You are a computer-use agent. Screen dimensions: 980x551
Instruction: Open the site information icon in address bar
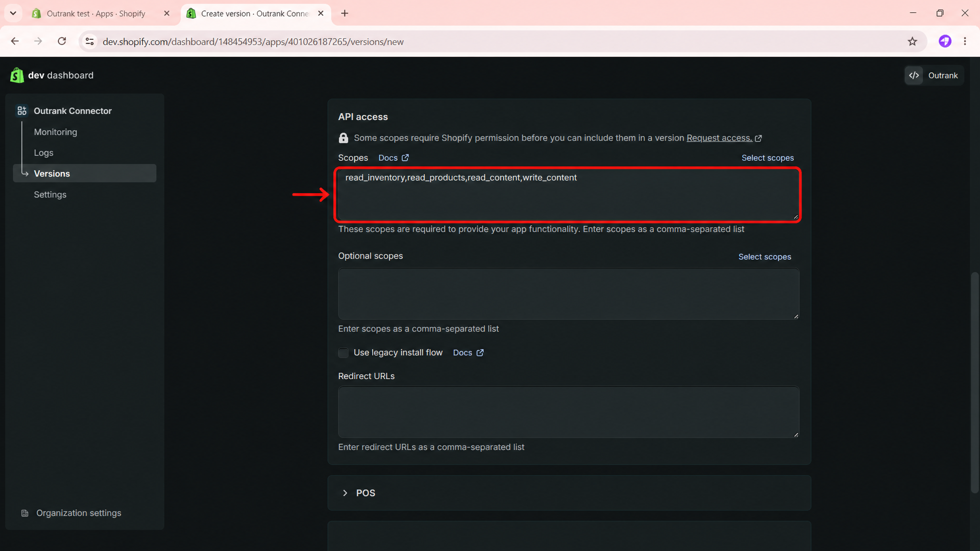[x=89, y=42]
